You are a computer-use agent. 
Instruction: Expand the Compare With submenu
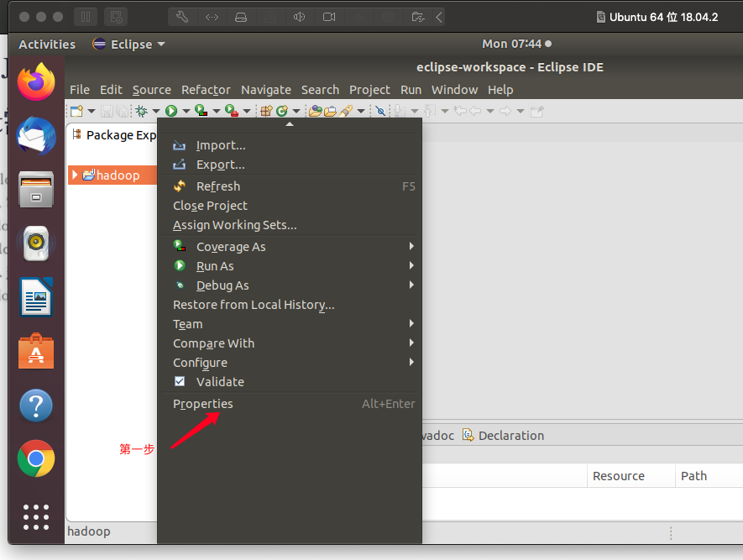coord(290,343)
